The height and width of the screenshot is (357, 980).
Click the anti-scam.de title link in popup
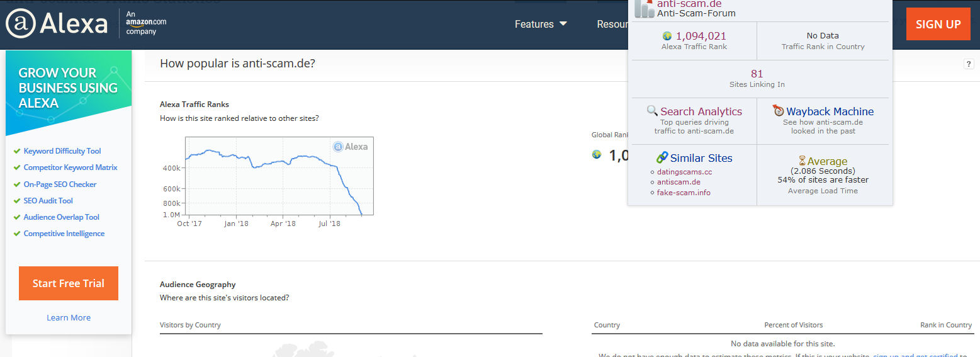[x=689, y=4]
